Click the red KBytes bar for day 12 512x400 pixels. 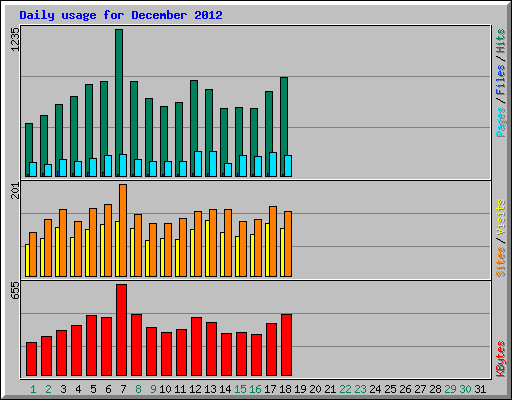tap(197, 347)
